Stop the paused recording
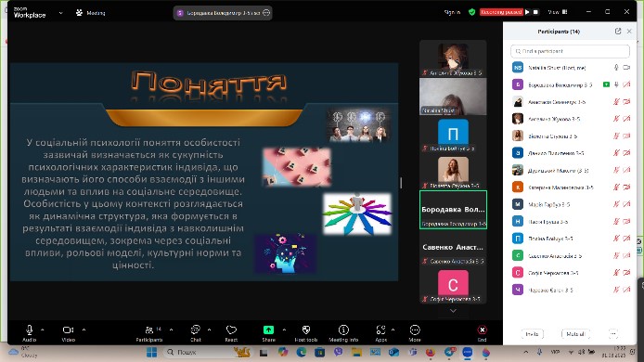The width and height of the screenshot is (644, 362). click(535, 12)
